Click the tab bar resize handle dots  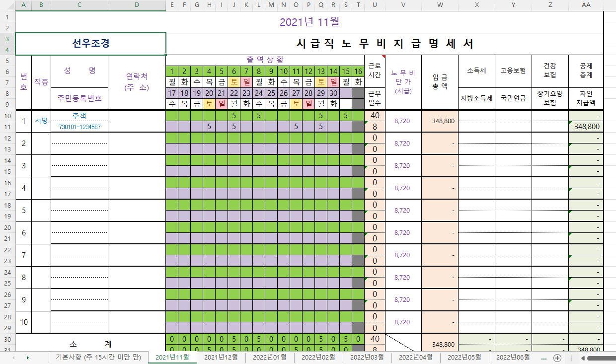tap(571, 358)
